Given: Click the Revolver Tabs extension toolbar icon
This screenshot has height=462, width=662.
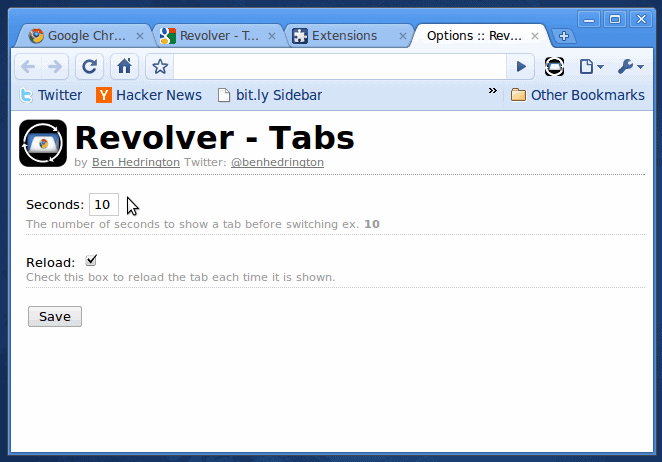Looking at the screenshot, I should (x=554, y=66).
